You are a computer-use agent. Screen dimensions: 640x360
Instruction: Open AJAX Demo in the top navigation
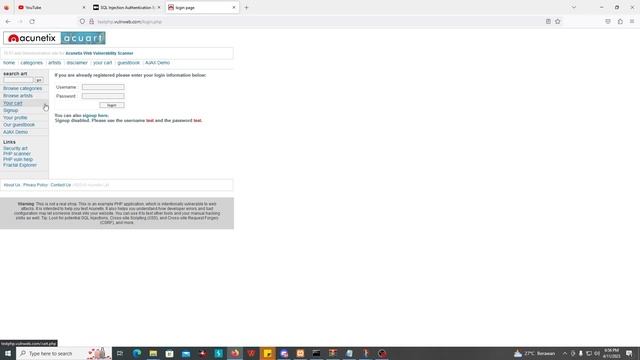click(157, 63)
